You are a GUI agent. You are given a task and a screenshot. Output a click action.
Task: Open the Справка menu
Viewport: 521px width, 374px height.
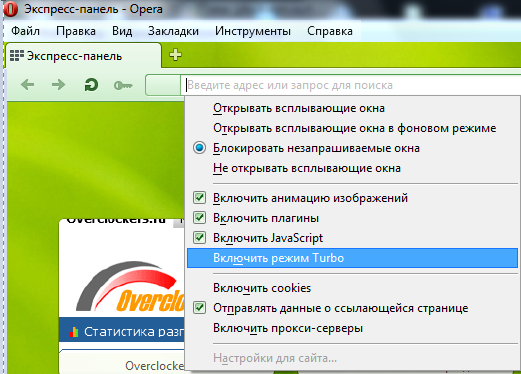click(330, 31)
